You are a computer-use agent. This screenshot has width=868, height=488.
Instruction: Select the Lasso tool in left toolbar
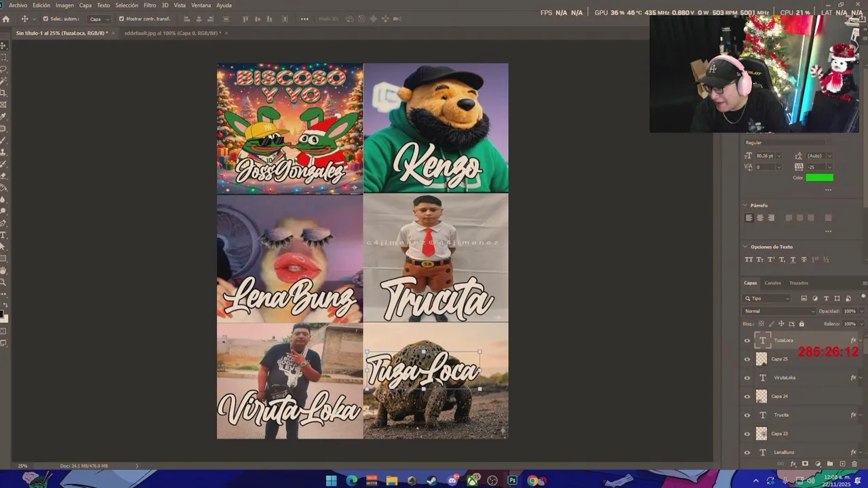(x=3, y=69)
